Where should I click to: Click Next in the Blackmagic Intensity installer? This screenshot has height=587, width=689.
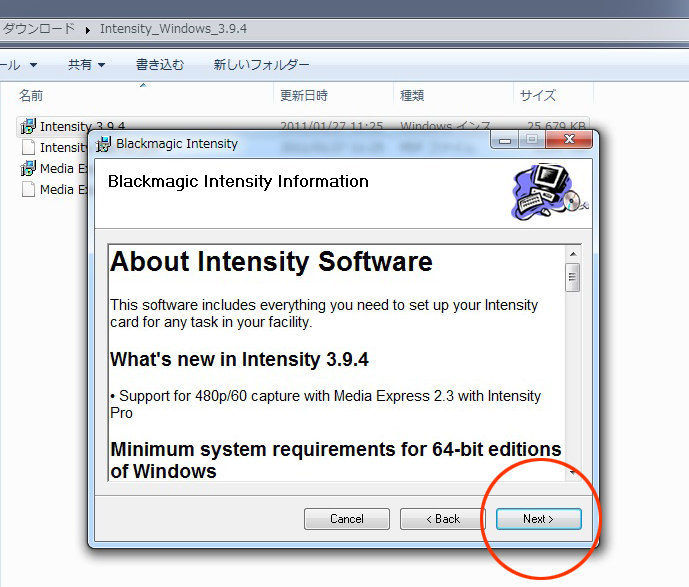(538, 519)
